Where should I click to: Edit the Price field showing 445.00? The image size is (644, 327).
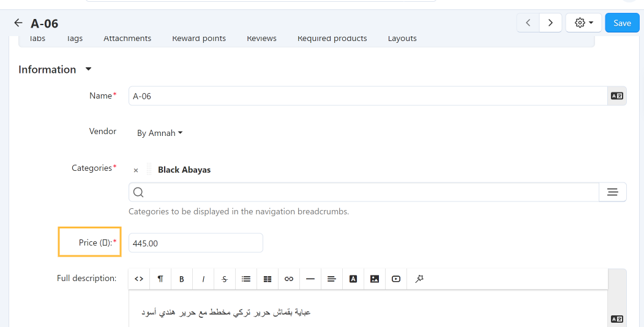pyautogui.click(x=196, y=243)
